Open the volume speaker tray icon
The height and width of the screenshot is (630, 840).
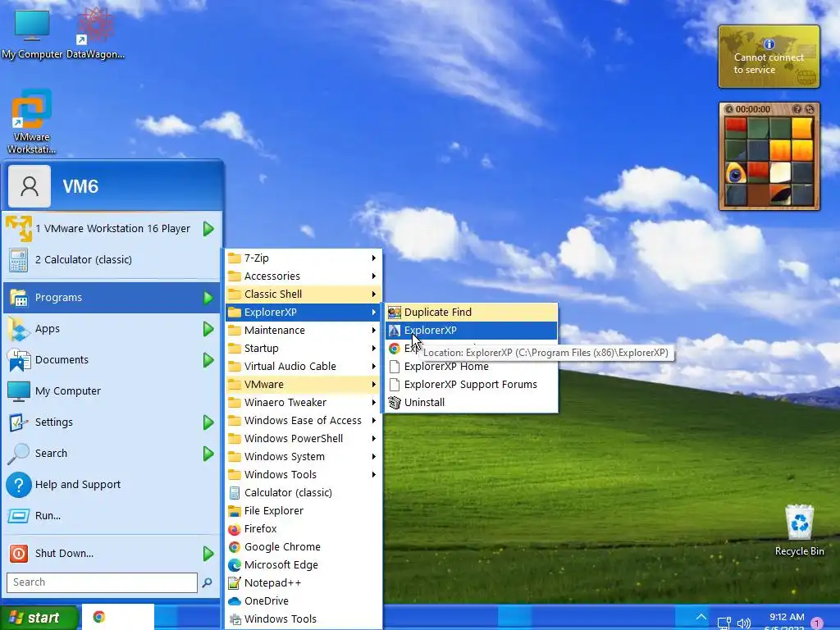(x=743, y=623)
